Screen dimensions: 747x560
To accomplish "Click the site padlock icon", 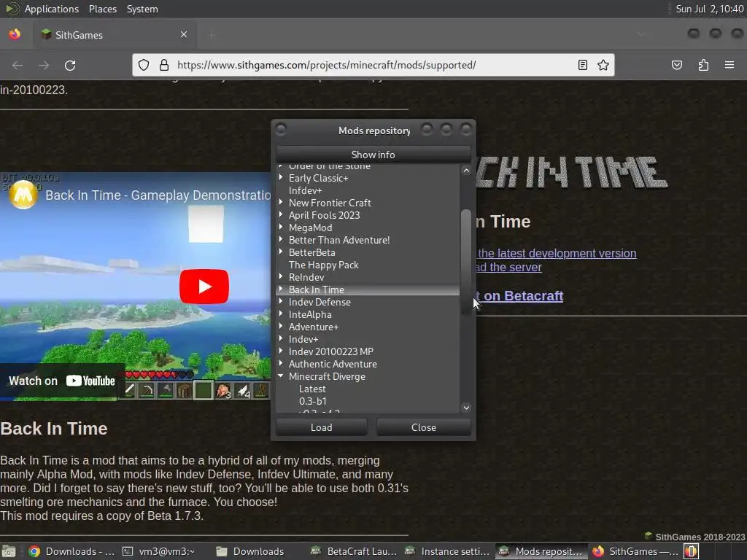I will 164,65.
